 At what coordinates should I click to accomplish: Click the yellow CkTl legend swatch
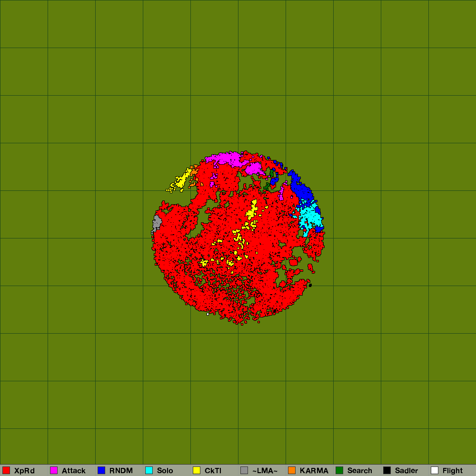[197, 470]
